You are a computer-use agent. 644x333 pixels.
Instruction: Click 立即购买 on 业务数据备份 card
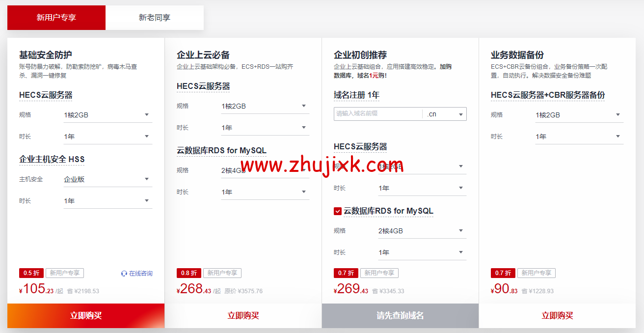[x=557, y=316]
